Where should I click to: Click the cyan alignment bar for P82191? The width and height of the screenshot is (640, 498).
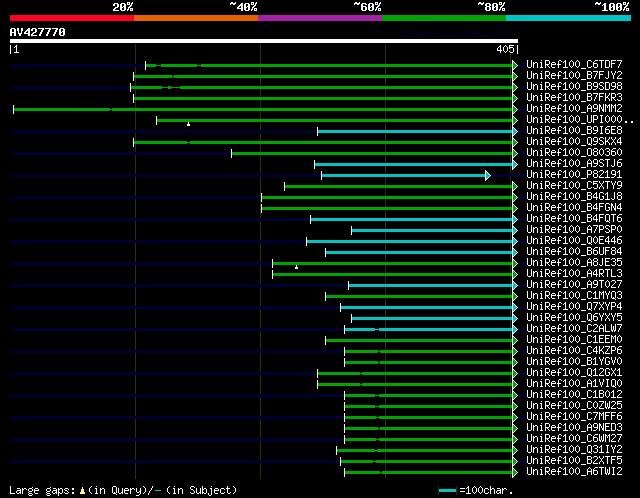[403, 176]
